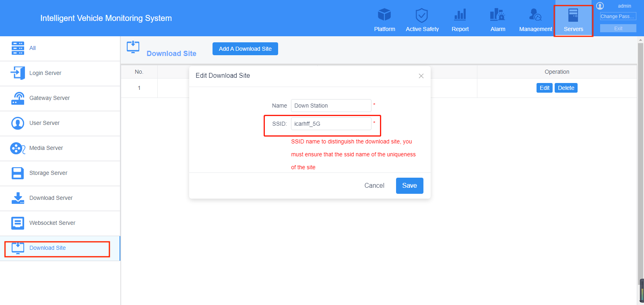Viewport: 644px width, 305px height.
Task: Click the Download Site page heading
Action: pos(171,54)
